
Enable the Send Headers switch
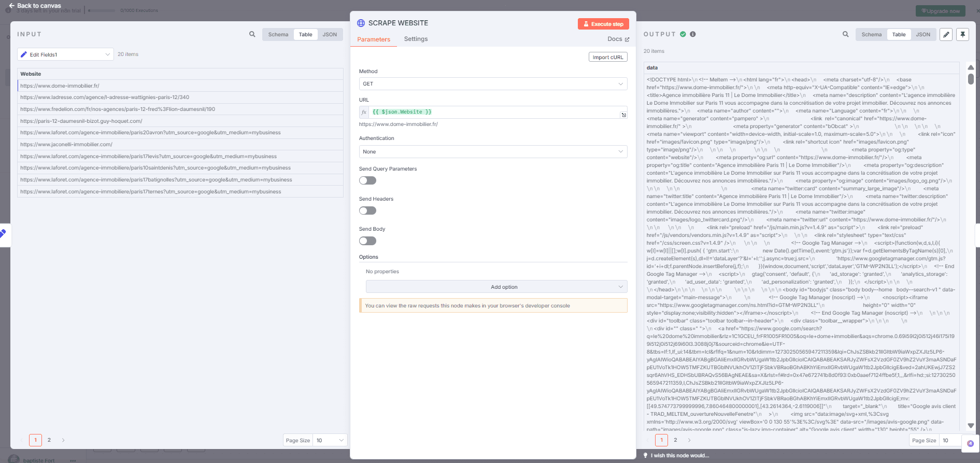click(x=367, y=211)
